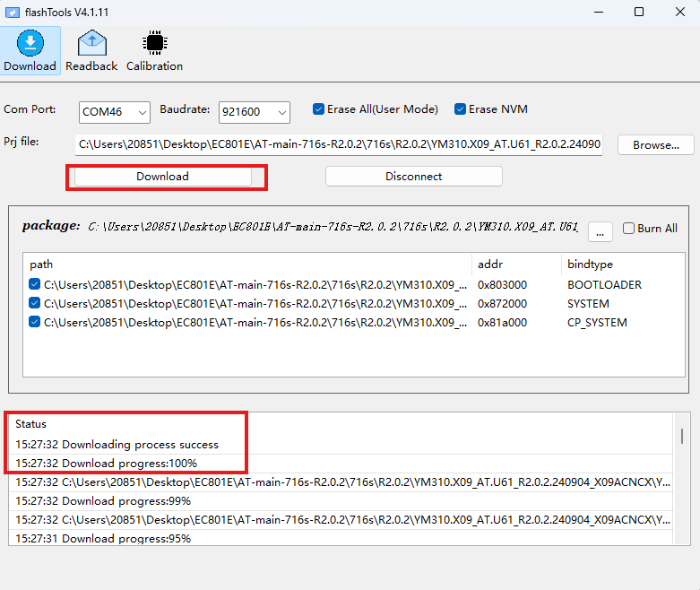Uncheck the BOOTLOADER file row checkbox
The image size is (700, 590).
(x=35, y=284)
